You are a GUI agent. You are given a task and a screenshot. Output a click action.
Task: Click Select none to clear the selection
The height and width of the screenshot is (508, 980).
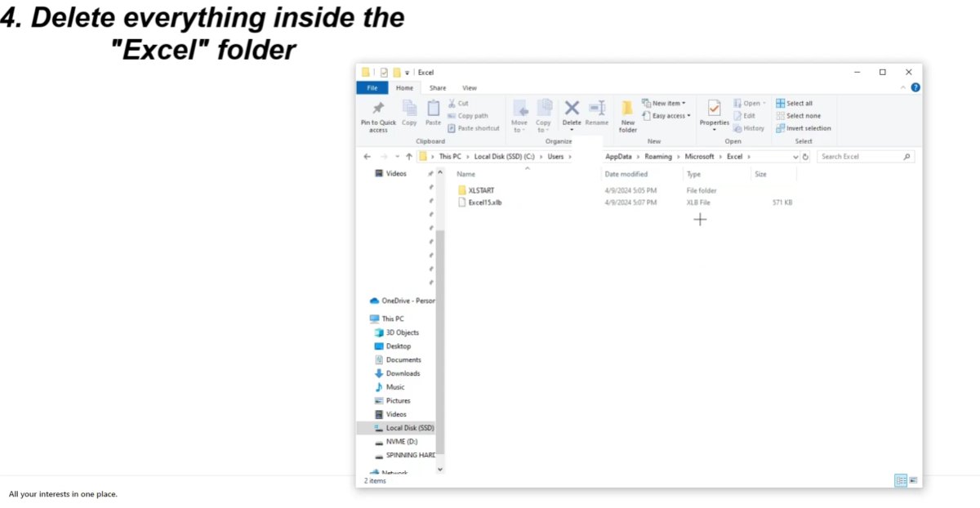click(x=799, y=115)
